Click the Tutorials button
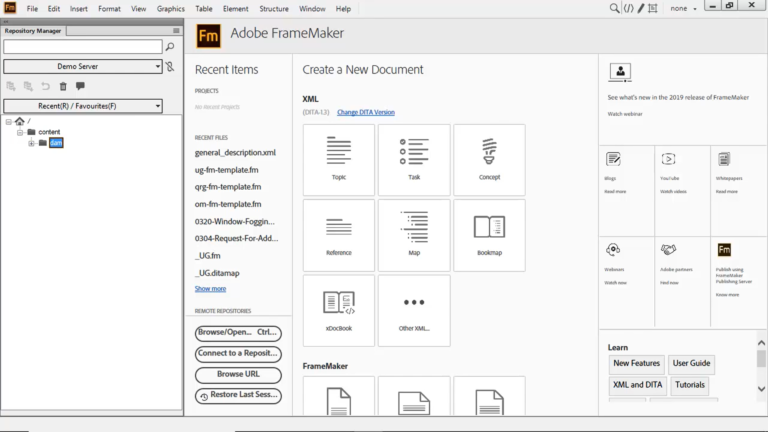The image size is (768, 432). pos(690,385)
